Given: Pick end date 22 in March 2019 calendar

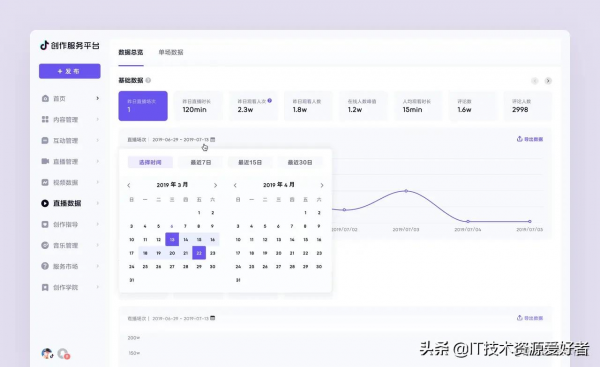Looking at the screenshot, I should coord(199,253).
